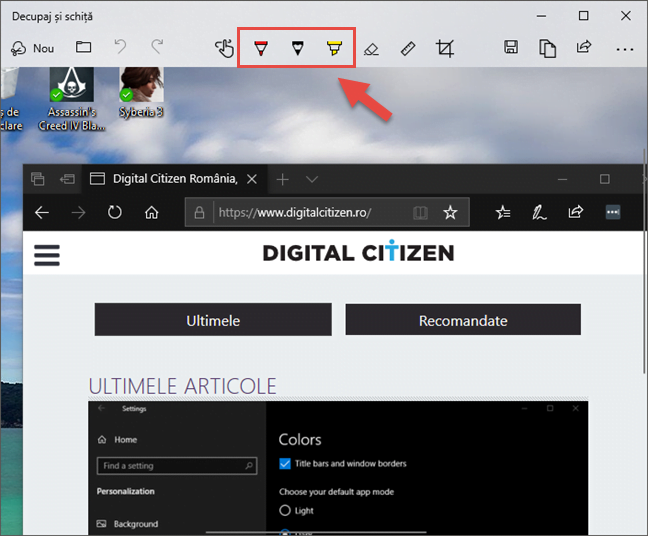Viewport: 648px width, 536px height.
Task: Select the ruler tool
Action: (x=408, y=48)
